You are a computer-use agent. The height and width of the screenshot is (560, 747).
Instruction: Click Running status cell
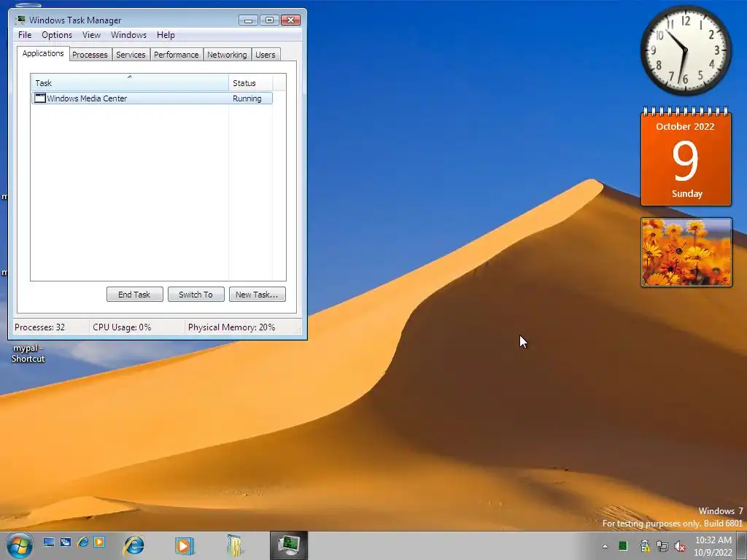point(247,98)
